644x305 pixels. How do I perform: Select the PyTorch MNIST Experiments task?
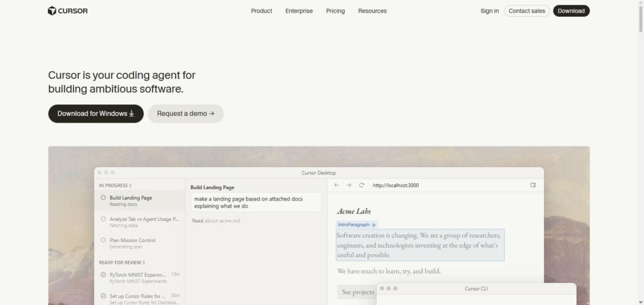pyautogui.click(x=140, y=278)
